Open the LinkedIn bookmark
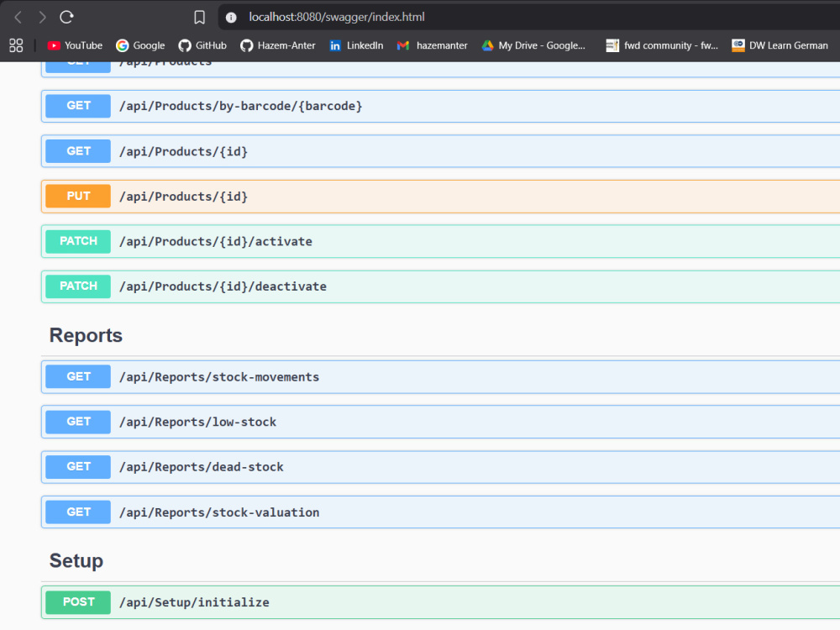 point(356,45)
